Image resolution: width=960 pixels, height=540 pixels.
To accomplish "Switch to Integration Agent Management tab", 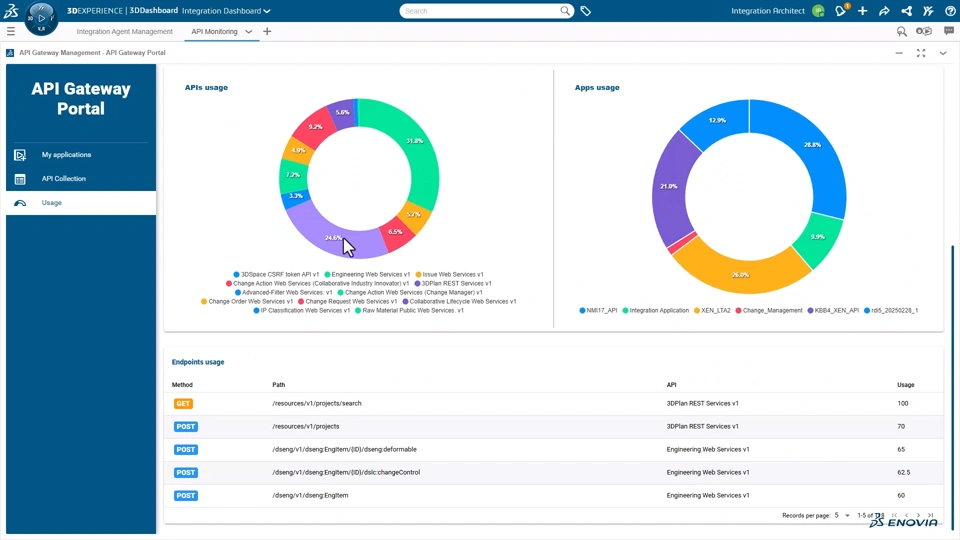I will (124, 31).
